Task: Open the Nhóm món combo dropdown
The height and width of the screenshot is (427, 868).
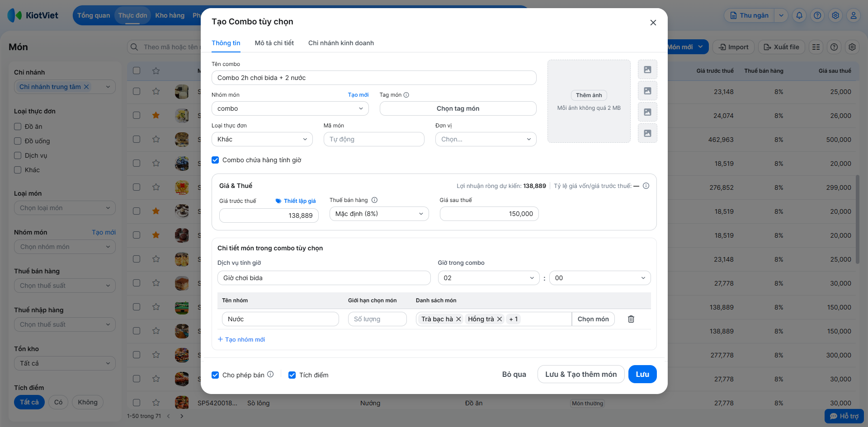Action: (x=290, y=108)
